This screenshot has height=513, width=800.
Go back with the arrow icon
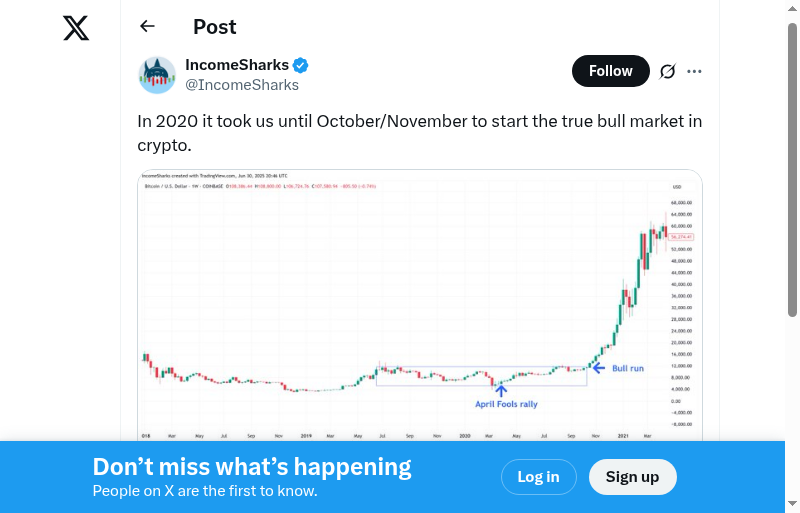148,27
